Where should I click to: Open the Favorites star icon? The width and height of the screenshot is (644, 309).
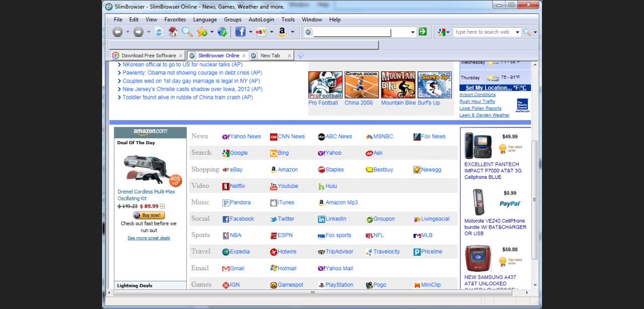tap(202, 32)
